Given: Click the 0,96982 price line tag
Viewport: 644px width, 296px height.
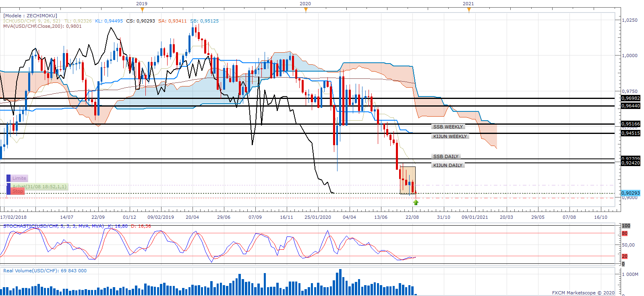Looking at the screenshot, I should click(631, 98).
